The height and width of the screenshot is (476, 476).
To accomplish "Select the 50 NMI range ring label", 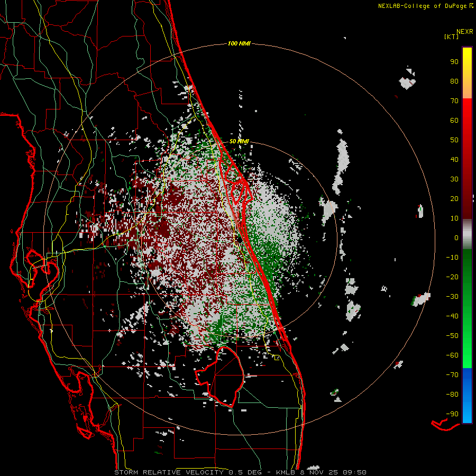I will tap(239, 141).
